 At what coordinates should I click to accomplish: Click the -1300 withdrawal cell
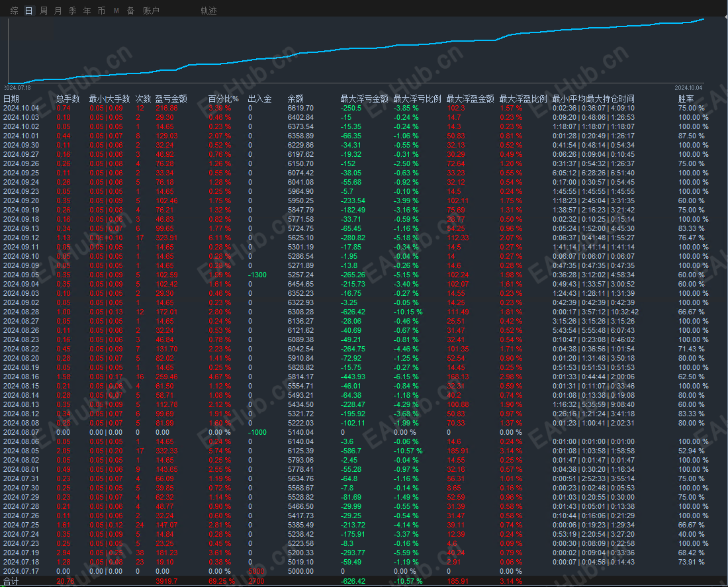pyautogui.click(x=257, y=275)
